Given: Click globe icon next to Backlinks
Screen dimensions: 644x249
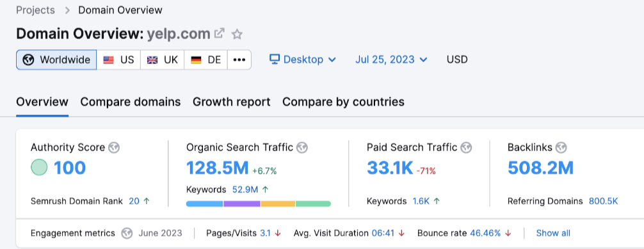Looking at the screenshot, I should (561, 147).
